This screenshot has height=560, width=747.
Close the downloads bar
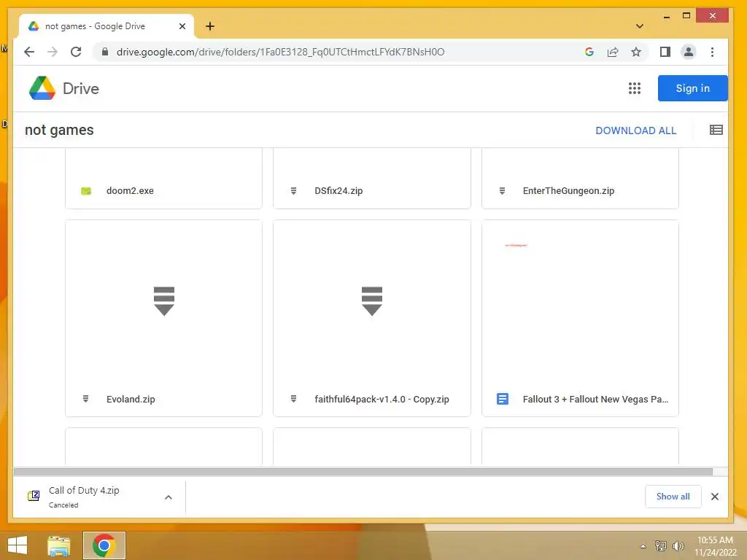(x=715, y=497)
